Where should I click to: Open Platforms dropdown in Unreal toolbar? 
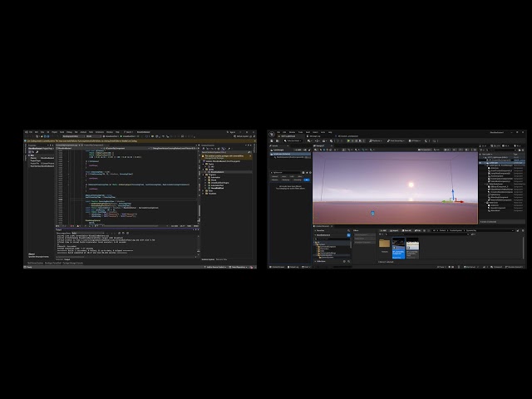click(375, 140)
